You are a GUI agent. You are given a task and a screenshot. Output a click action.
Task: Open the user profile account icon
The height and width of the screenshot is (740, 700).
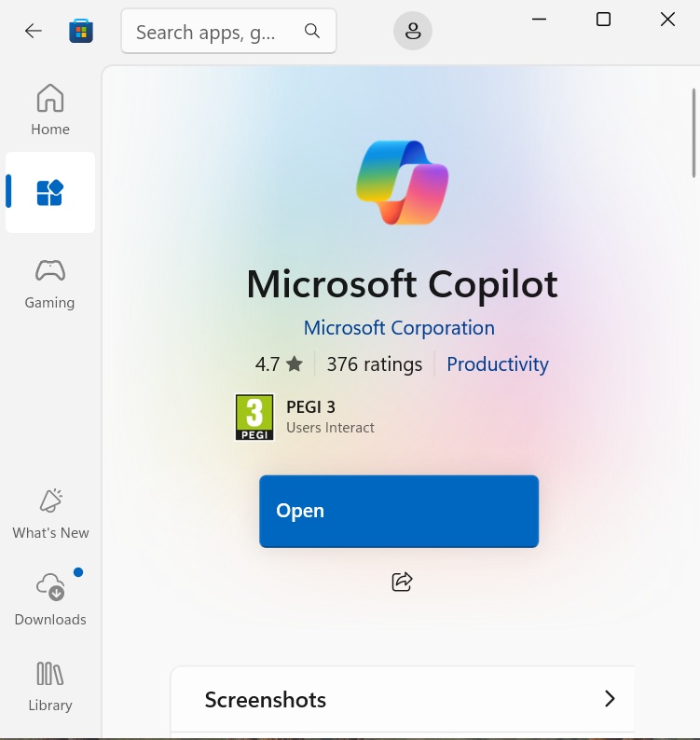(413, 31)
